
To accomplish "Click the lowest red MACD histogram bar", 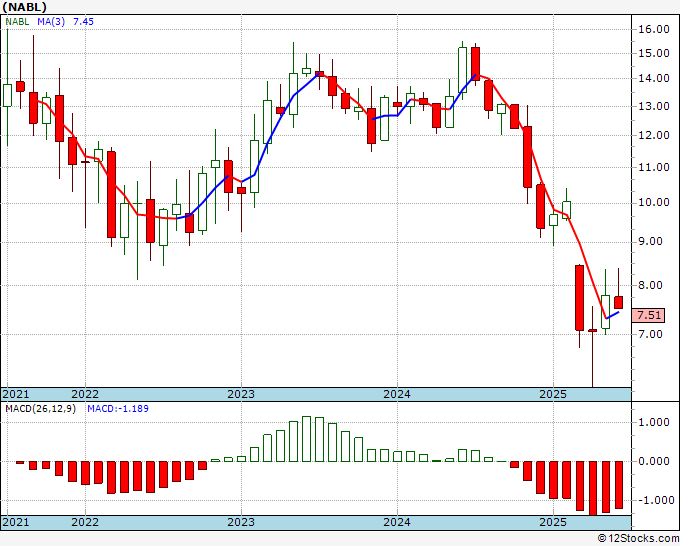I will pyautogui.click(x=592, y=488).
